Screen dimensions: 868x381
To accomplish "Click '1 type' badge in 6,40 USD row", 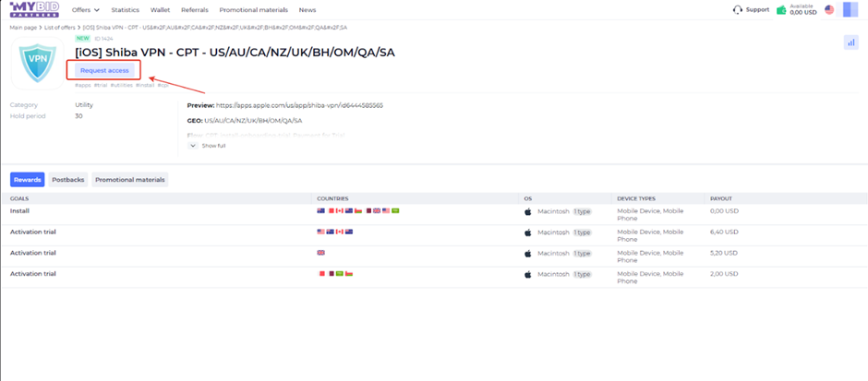I will coord(582,232).
